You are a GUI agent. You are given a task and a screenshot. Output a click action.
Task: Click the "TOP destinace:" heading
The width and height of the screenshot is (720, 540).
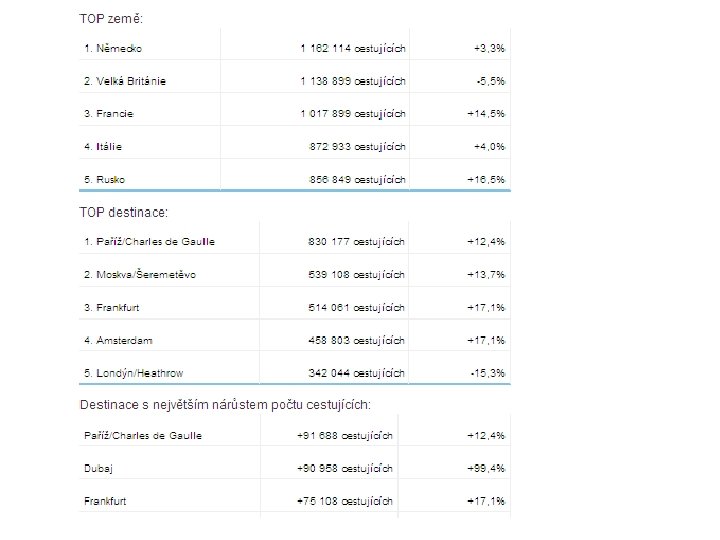(x=124, y=213)
